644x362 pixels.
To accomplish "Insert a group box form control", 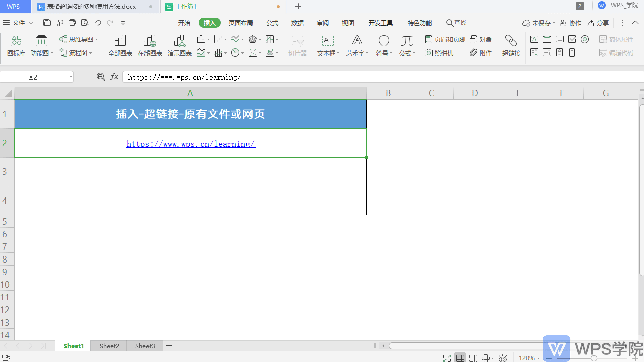I will (x=547, y=39).
